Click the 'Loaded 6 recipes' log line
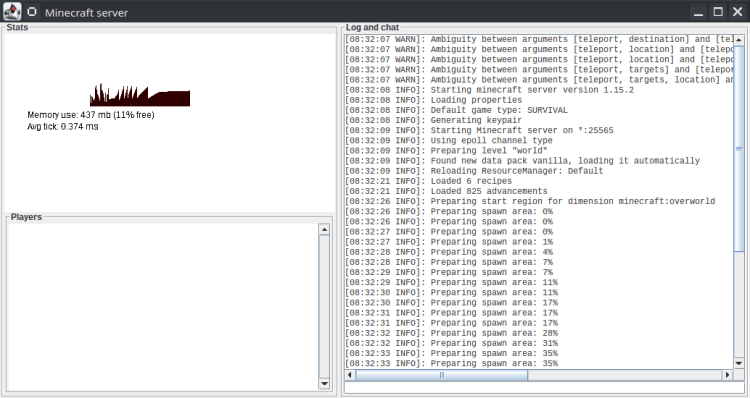 [428, 181]
